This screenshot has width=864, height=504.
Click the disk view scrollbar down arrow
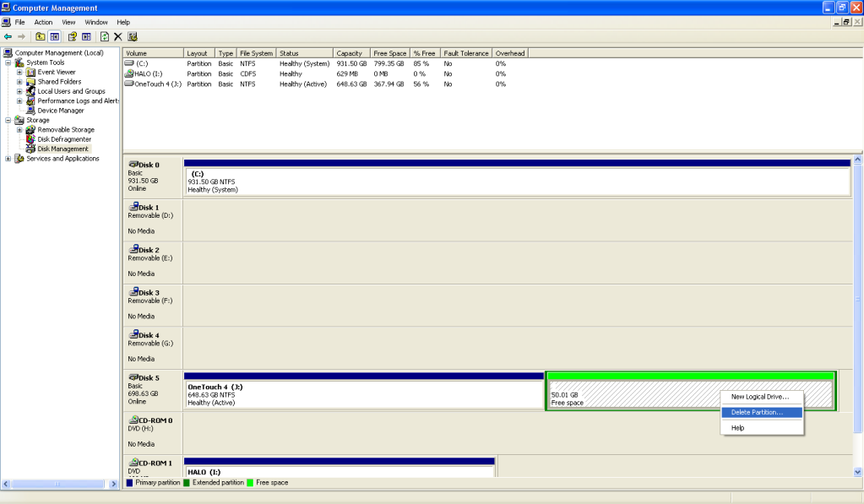click(858, 472)
